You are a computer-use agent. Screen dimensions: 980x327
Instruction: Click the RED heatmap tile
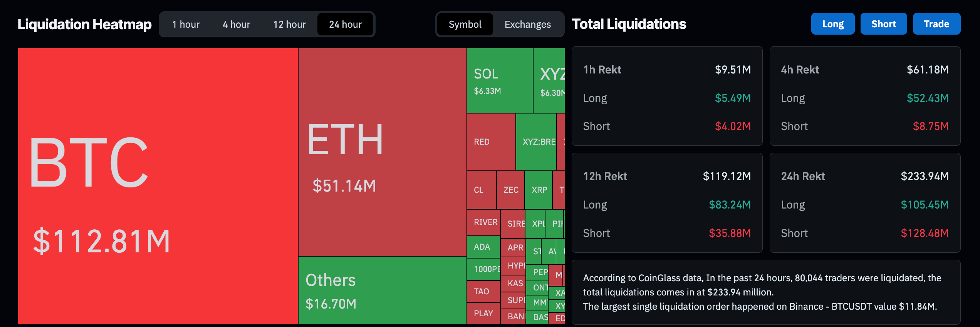(x=491, y=142)
